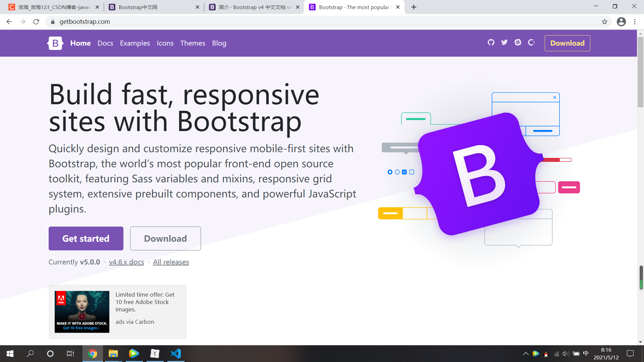Open Chrome's three-dot menu
644x362 pixels.
(x=635, y=22)
